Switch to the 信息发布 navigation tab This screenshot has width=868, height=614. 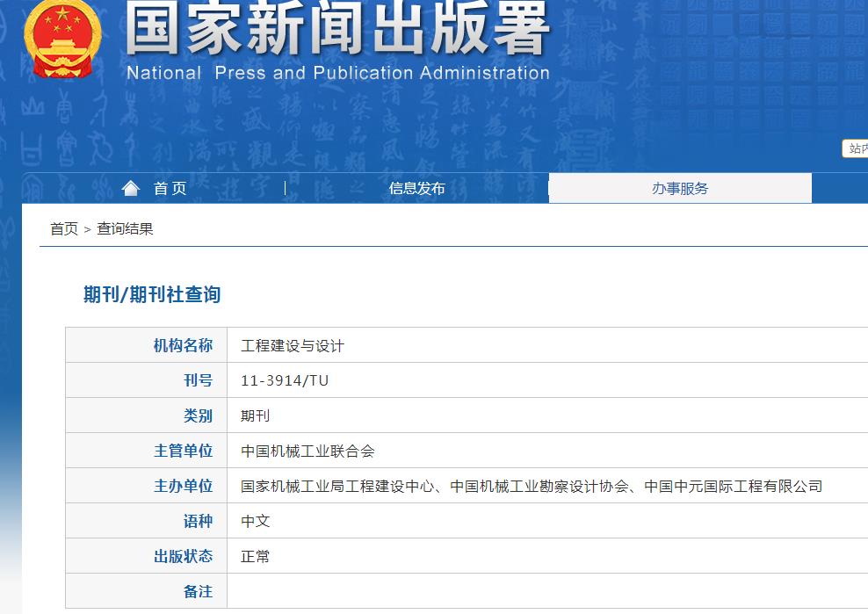coord(416,187)
